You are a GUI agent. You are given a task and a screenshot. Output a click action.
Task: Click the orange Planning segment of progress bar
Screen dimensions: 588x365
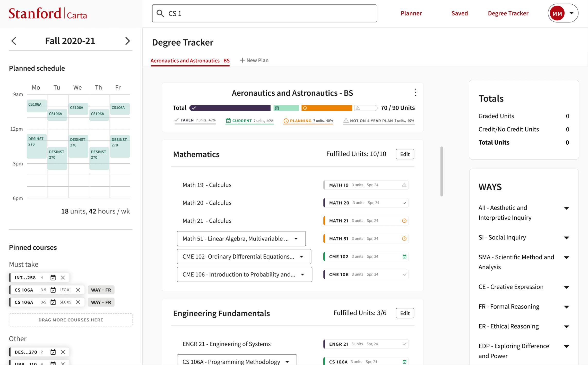[326, 108]
